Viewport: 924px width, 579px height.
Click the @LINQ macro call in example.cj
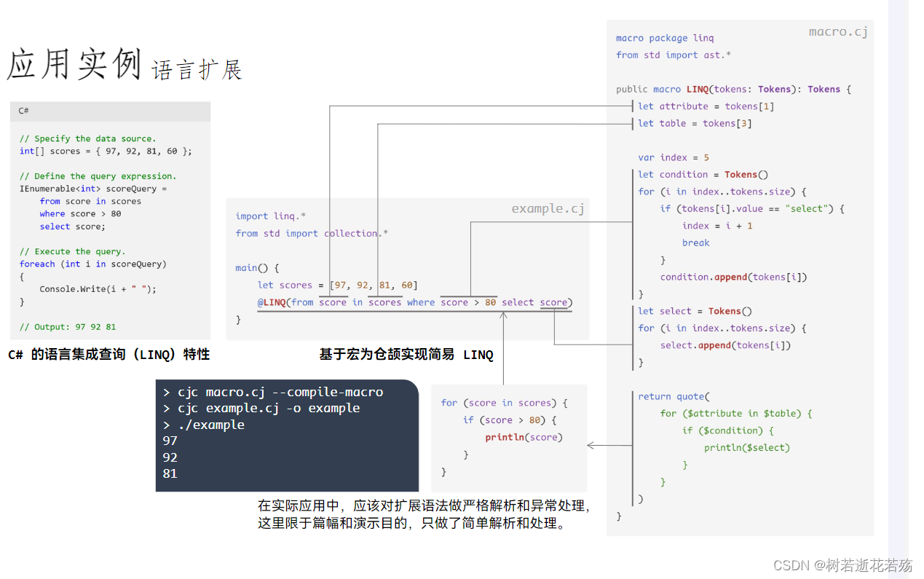[415, 302]
